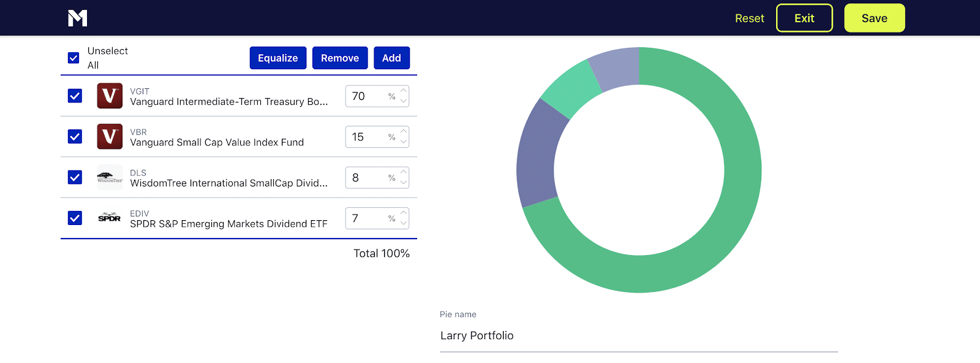
Task: Select Vanguard Intermediate-Term Treasury row name
Action: coord(229,102)
